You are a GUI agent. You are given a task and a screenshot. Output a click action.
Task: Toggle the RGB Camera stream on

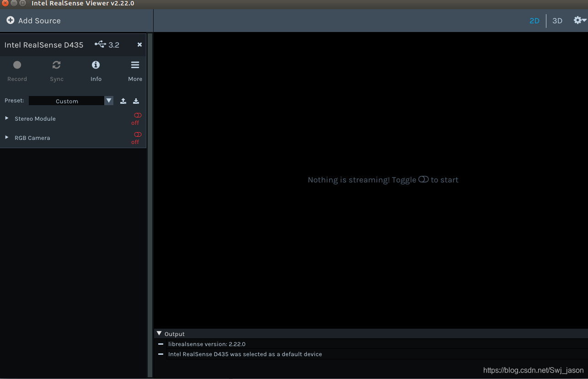138,134
